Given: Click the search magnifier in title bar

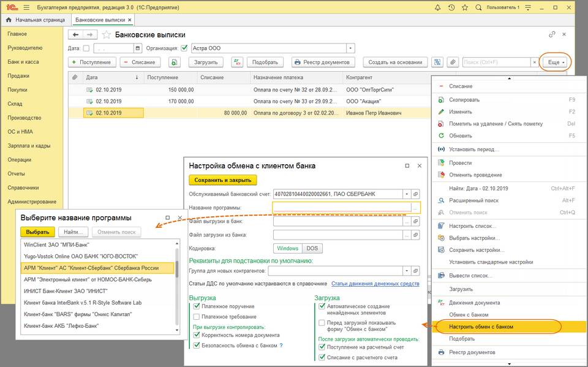Looking at the screenshot, I should click(x=478, y=7).
